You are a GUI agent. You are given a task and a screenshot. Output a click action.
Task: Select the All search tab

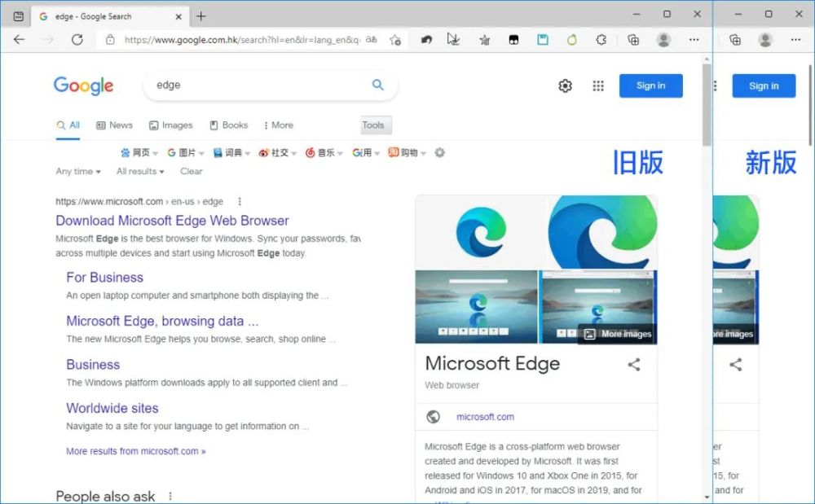tap(68, 125)
